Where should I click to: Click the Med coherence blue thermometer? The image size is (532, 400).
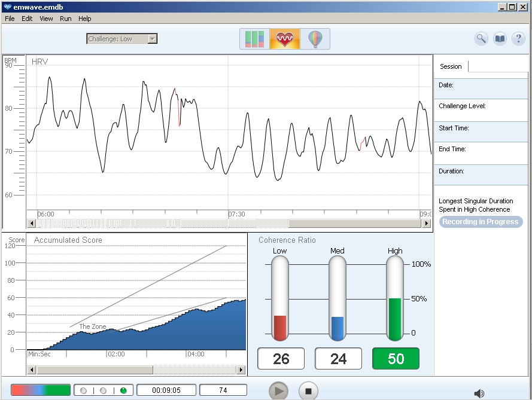click(338, 298)
